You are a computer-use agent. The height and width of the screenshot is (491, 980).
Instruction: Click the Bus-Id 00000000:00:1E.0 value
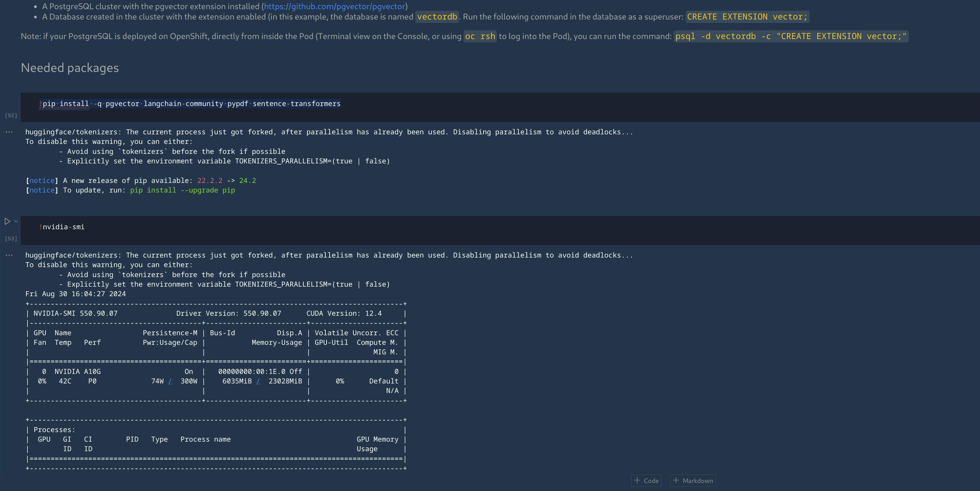pos(252,372)
